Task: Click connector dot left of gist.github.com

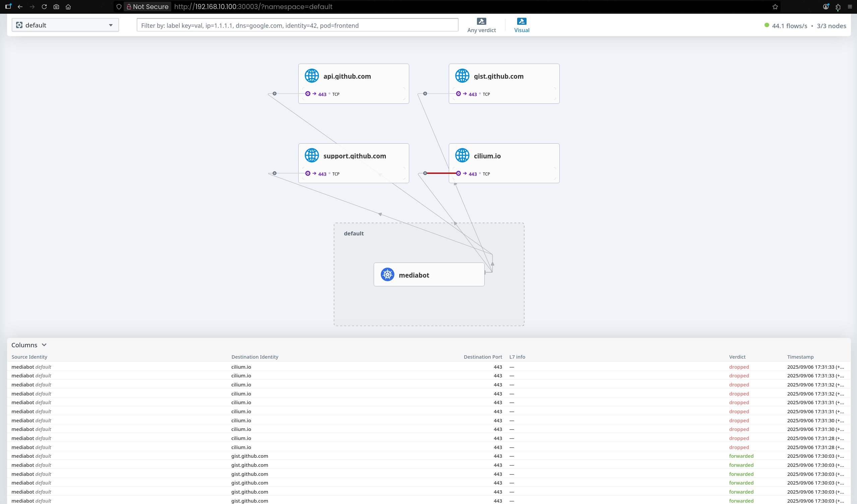Action: 425,94
